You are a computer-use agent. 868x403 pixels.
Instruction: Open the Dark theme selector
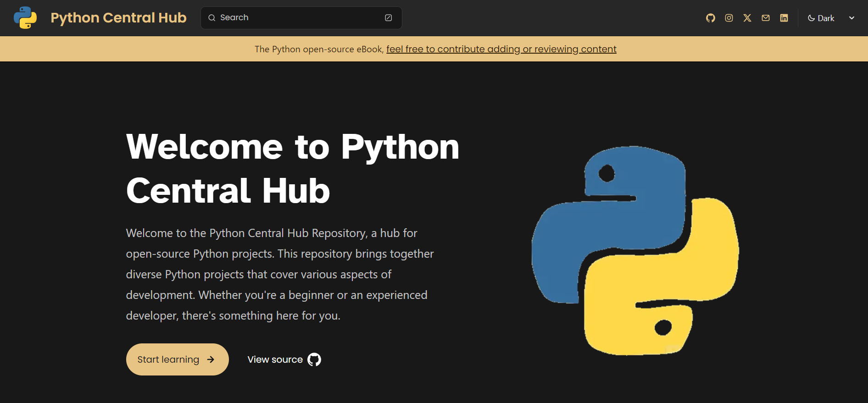826,18
